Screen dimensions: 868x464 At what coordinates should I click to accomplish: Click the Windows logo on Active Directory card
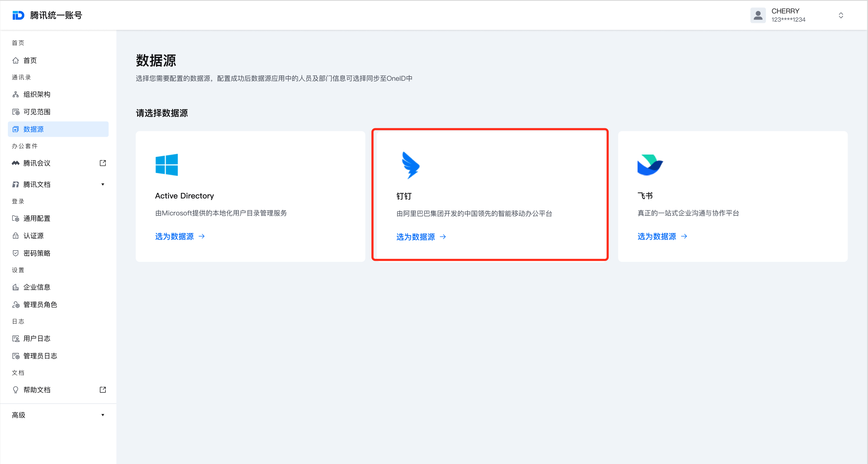point(166,165)
